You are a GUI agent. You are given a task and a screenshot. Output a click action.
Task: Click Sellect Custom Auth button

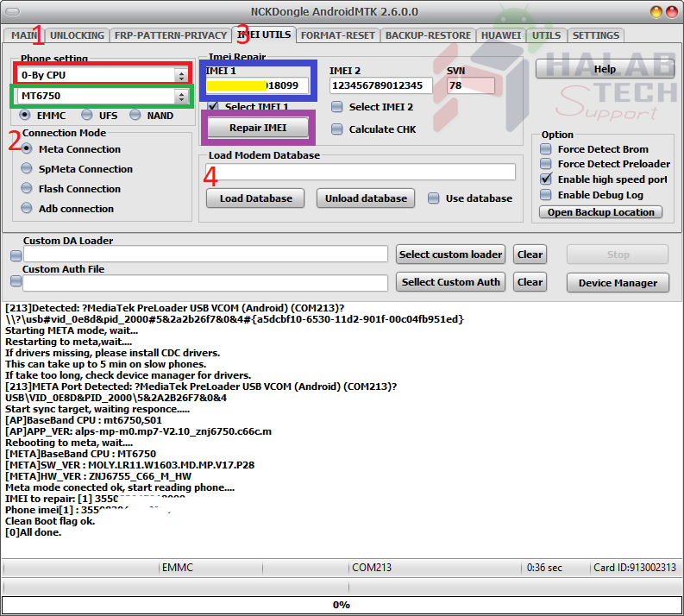pos(450,282)
